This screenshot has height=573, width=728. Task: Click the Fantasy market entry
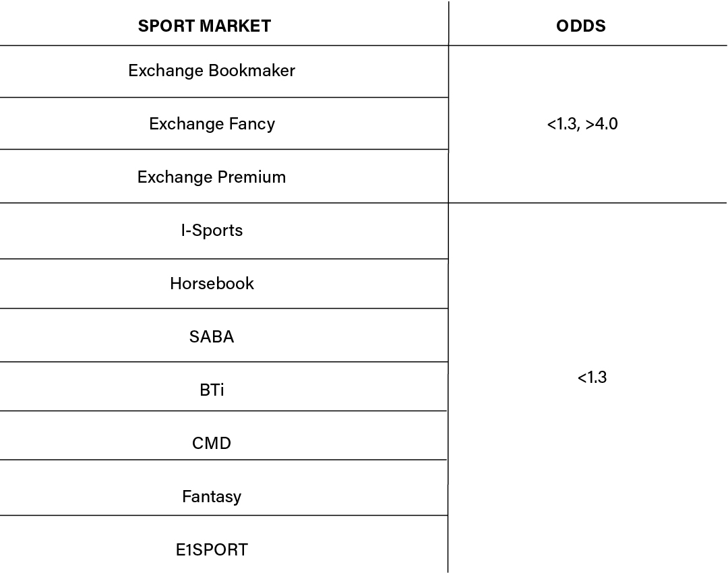(x=212, y=497)
